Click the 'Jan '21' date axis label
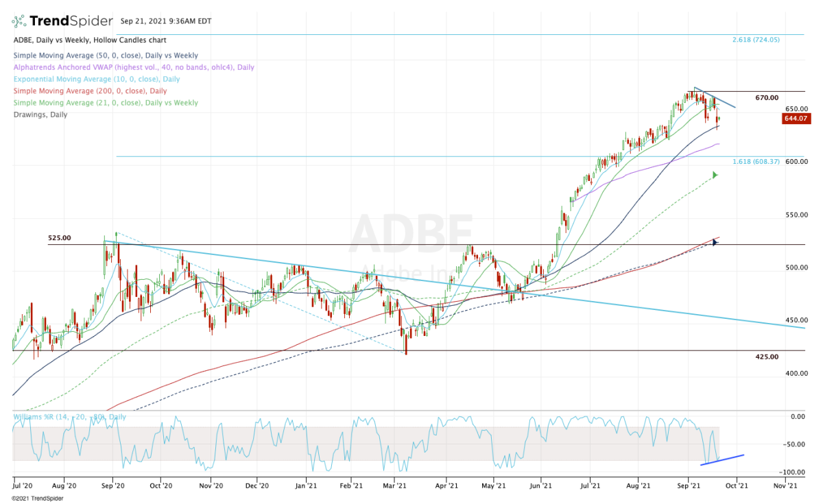The height and width of the screenshot is (504, 823). [x=306, y=485]
